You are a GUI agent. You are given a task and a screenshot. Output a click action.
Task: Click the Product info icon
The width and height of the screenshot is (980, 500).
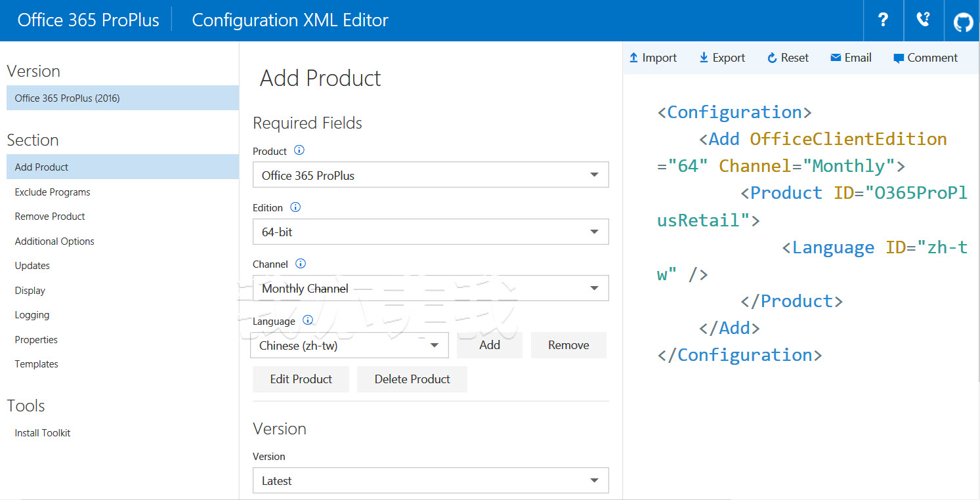299,150
